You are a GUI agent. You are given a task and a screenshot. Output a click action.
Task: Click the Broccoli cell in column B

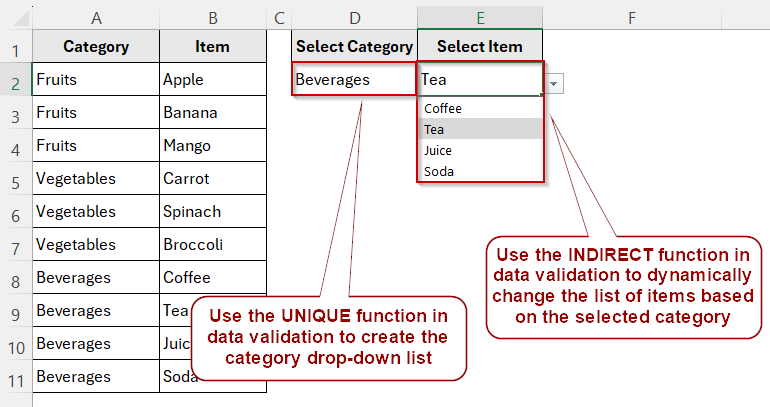(x=213, y=244)
